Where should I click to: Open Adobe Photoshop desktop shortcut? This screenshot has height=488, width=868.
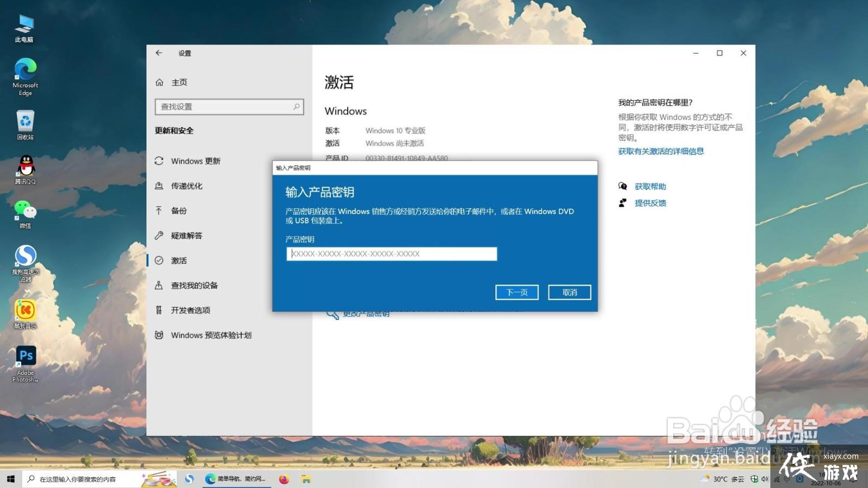click(x=25, y=364)
